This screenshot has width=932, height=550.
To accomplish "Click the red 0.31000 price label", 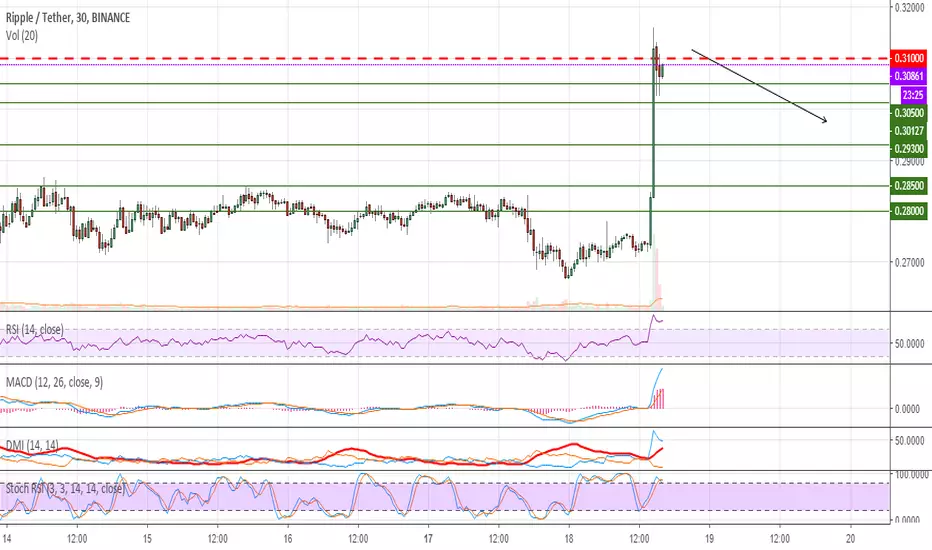I will point(909,58).
